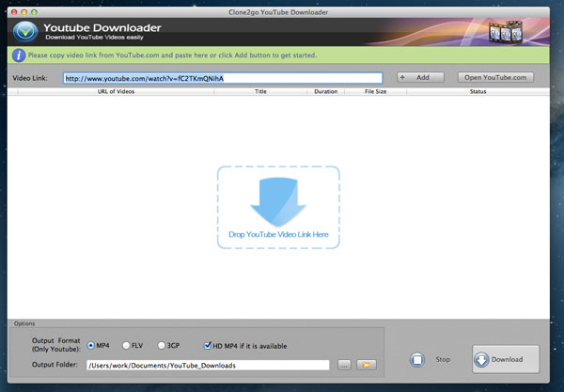Click the Output Folder label

tap(55, 365)
